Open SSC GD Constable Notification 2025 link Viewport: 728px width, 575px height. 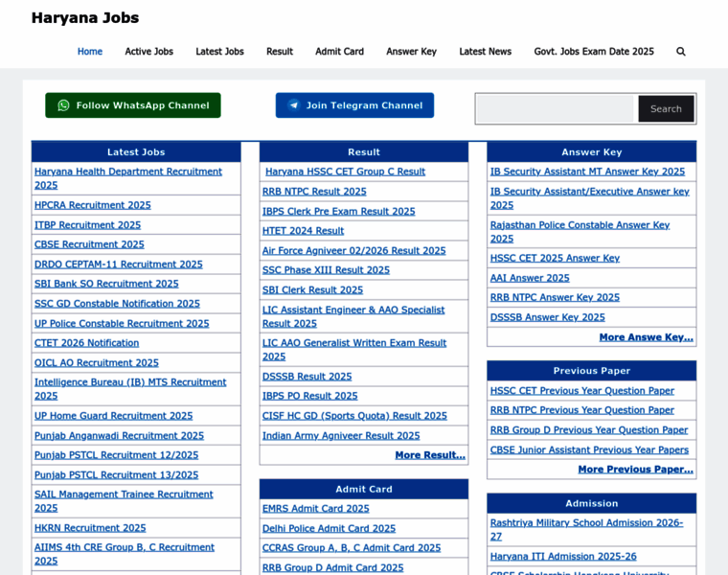click(x=117, y=304)
